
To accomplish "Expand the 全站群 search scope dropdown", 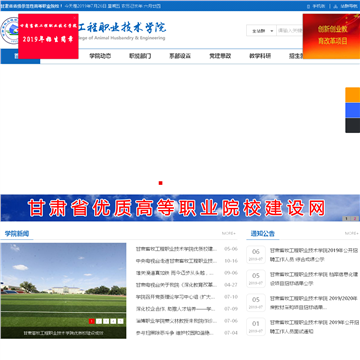I will pos(261,31).
